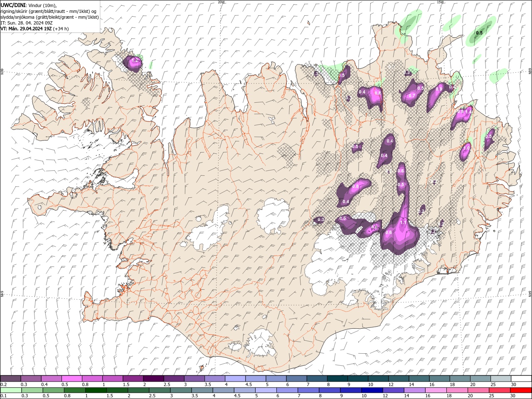Viewport: 532px width, 399px height.
Task: Click the 1.1 snowfall value on the map
Action: coord(403,223)
